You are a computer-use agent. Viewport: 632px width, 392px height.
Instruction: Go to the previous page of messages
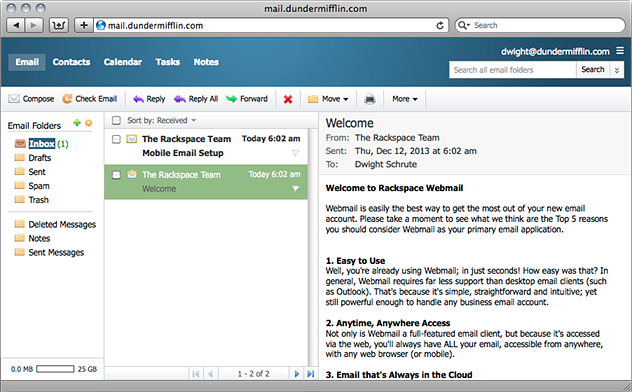(210, 374)
